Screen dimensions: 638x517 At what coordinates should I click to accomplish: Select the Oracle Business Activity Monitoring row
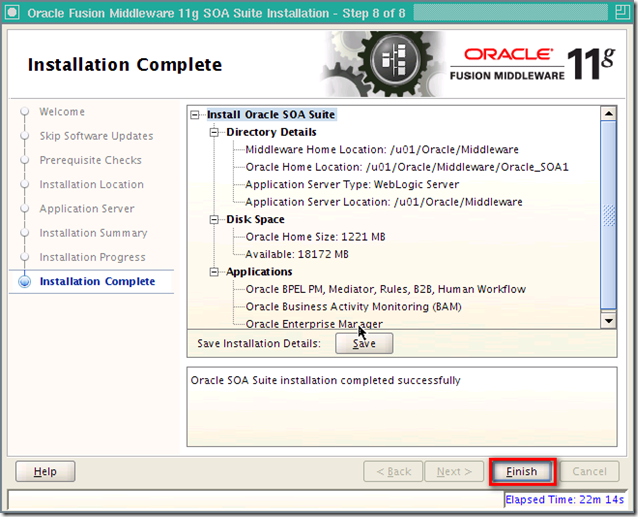click(354, 307)
